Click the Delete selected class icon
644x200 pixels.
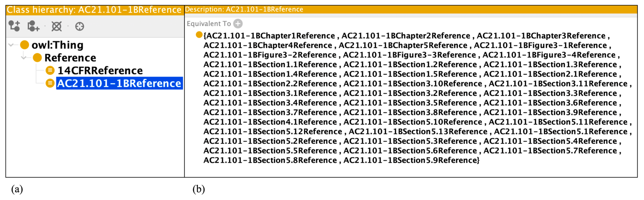(x=56, y=26)
